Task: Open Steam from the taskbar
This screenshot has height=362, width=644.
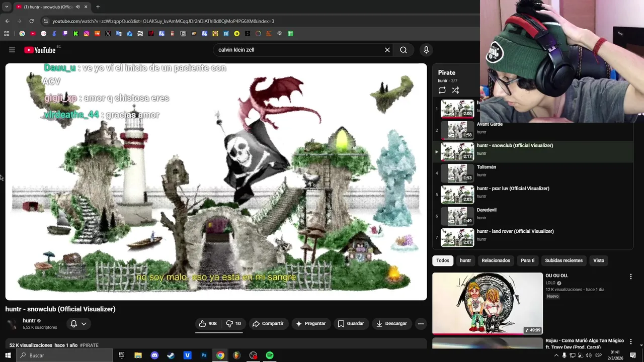Action: [171, 355]
